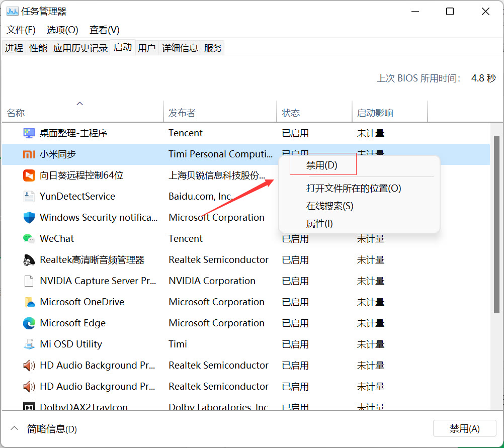Click the 向日葵远程控制 icon
This screenshot has width=504, height=448.
29,175
